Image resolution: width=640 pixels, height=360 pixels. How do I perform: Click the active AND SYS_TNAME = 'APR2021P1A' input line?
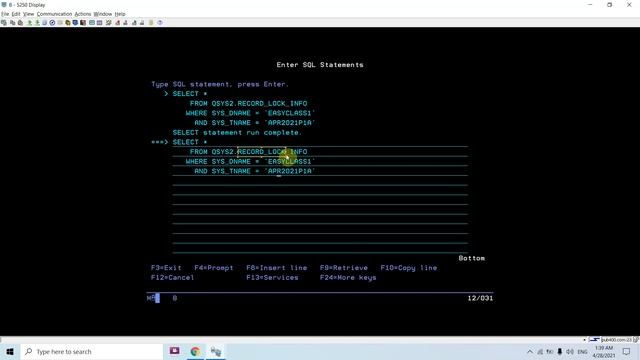(320, 171)
